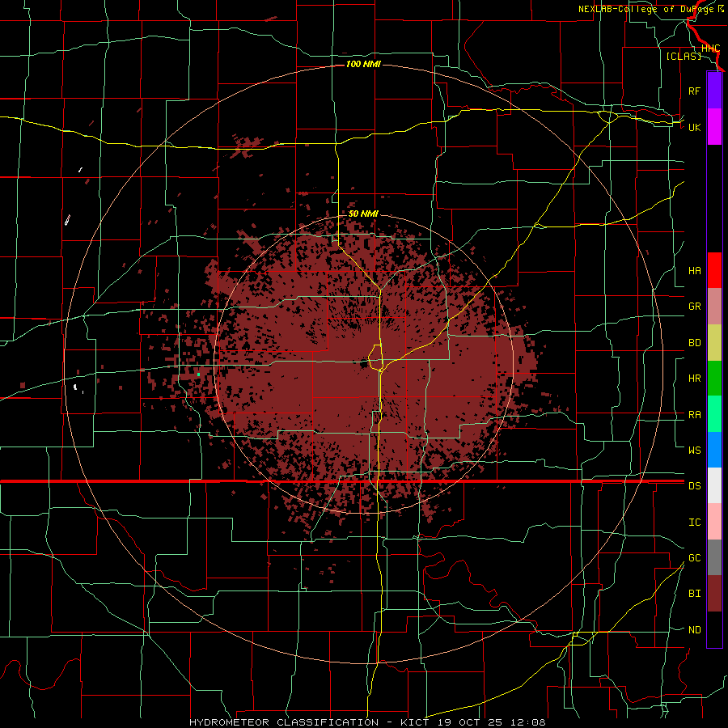Click the GC gray legend swatch
The image size is (728, 728).
714,557
